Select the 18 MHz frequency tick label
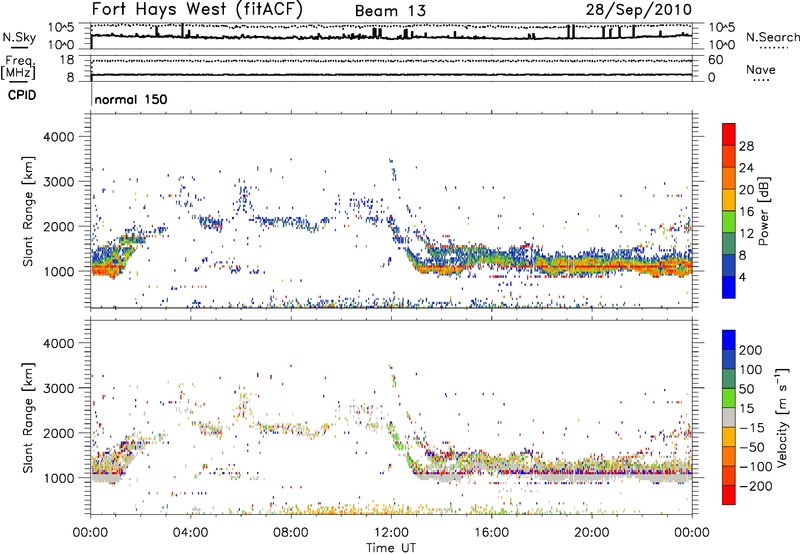The width and height of the screenshot is (800, 554). coord(67,60)
